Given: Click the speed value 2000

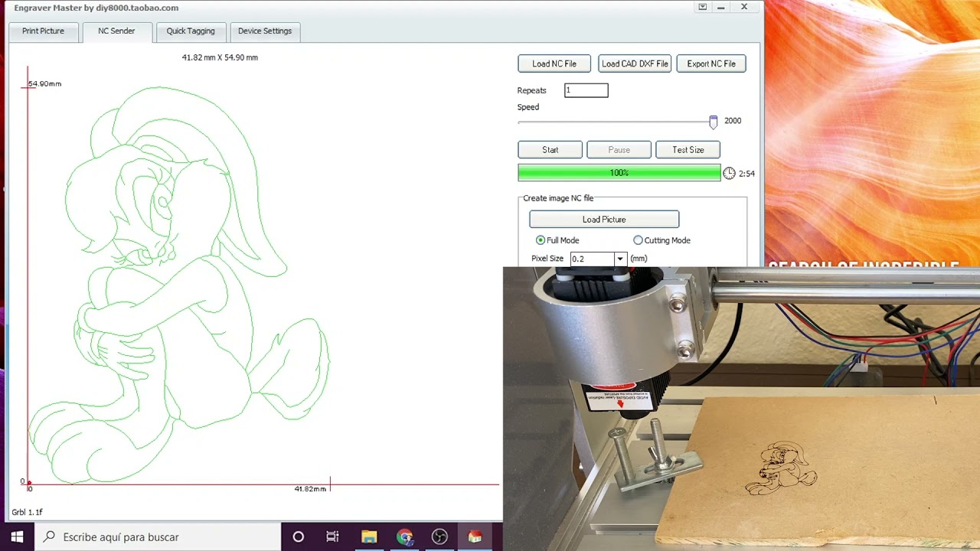Looking at the screenshot, I should pyautogui.click(x=733, y=121).
